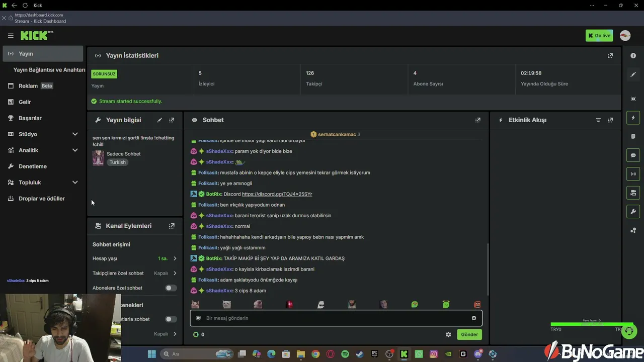Toggle the lightning activity widget icon
The height and width of the screenshot is (362, 644).
[633, 118]
